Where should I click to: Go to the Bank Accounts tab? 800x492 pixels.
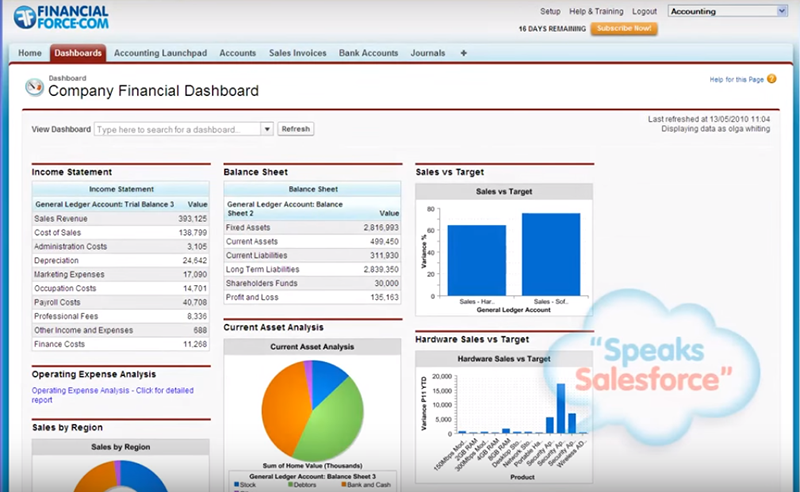(x=368, y=53)
